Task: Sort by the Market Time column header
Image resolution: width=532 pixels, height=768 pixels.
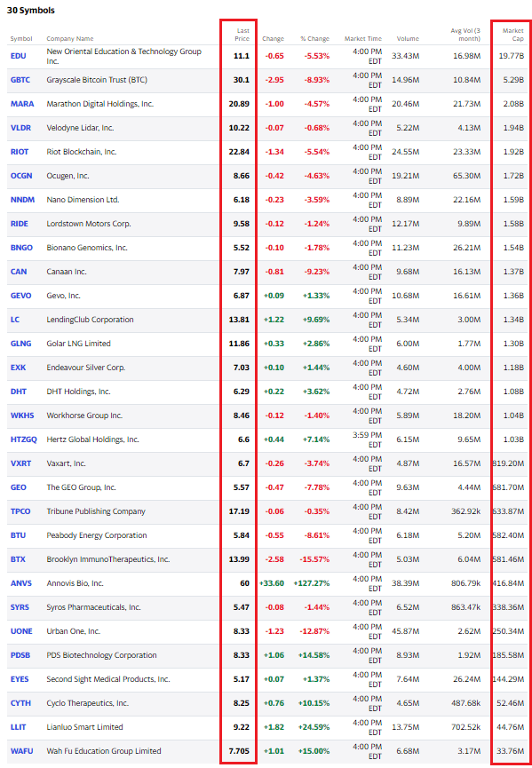Action: pos(363,39)
